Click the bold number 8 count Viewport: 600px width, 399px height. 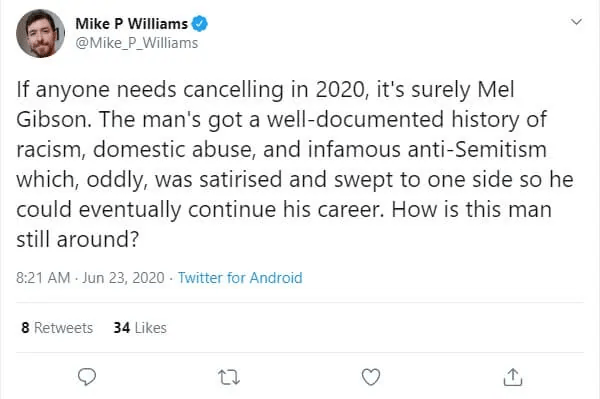[x=25, y=328]
